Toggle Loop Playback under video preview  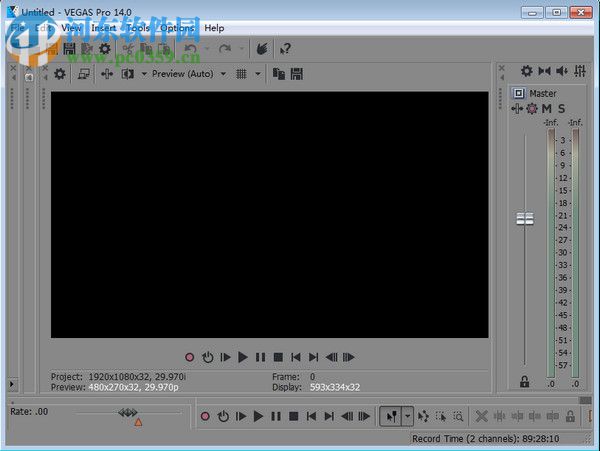coord(207,357)
